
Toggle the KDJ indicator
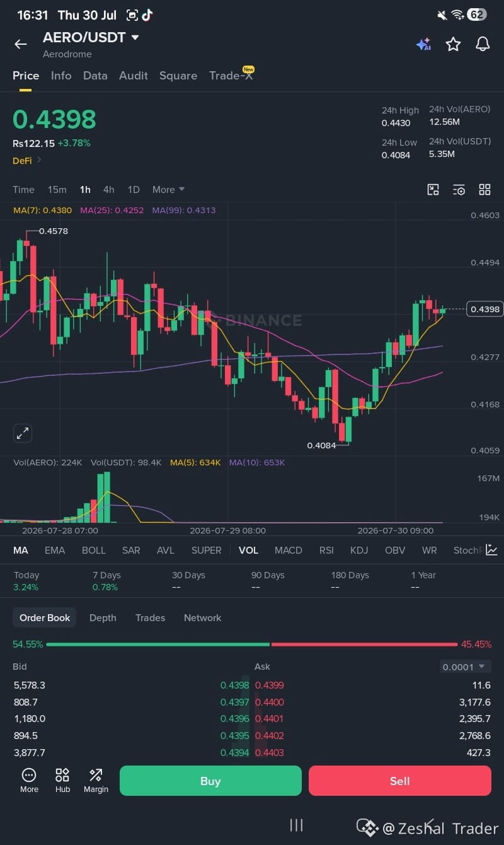359,551
